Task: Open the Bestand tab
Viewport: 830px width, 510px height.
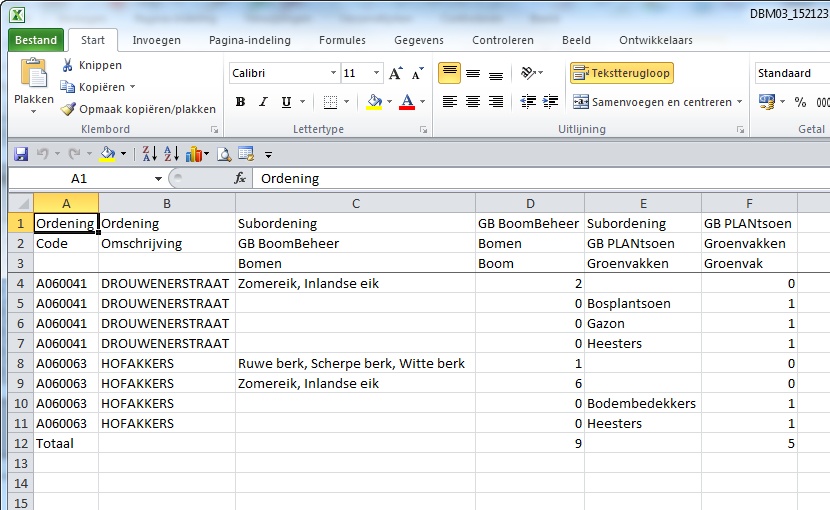Action: [x=36, y=40]
